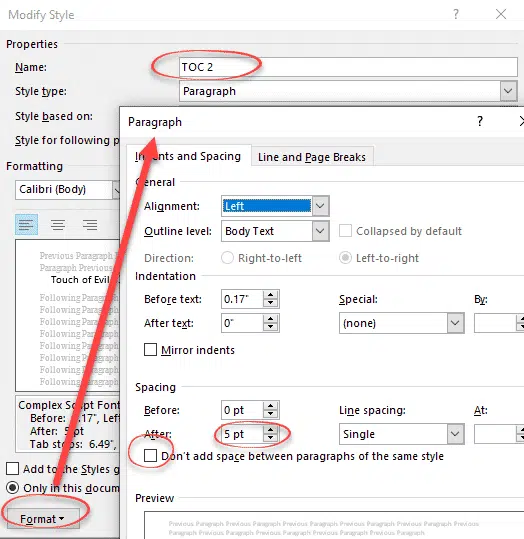Select the center alignment icon
Viewport: 524px width, 539px height.
[58, 224]
